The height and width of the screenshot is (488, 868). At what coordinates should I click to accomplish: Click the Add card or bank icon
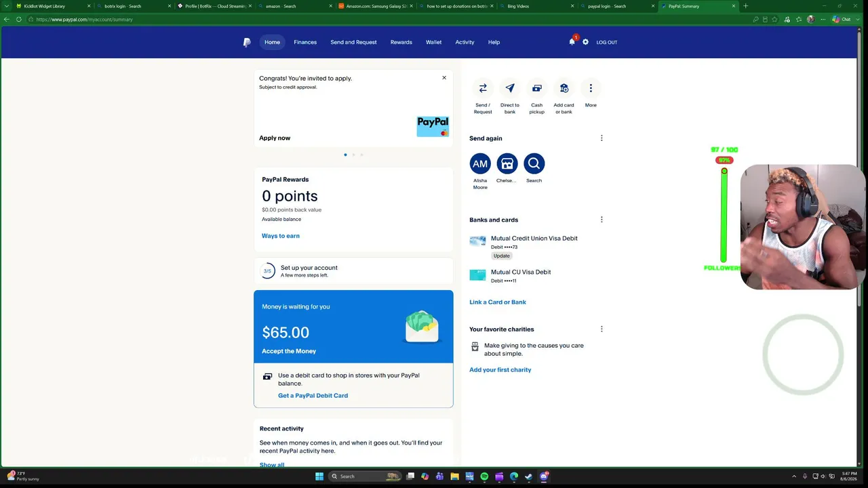pos(564,88)
